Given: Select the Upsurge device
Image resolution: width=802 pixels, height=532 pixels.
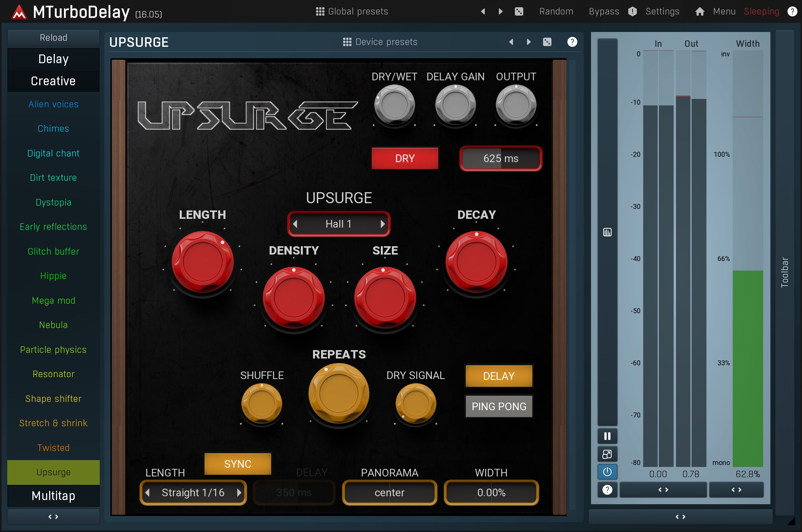Looking at the screenshot, I should (x=53, y=472).
